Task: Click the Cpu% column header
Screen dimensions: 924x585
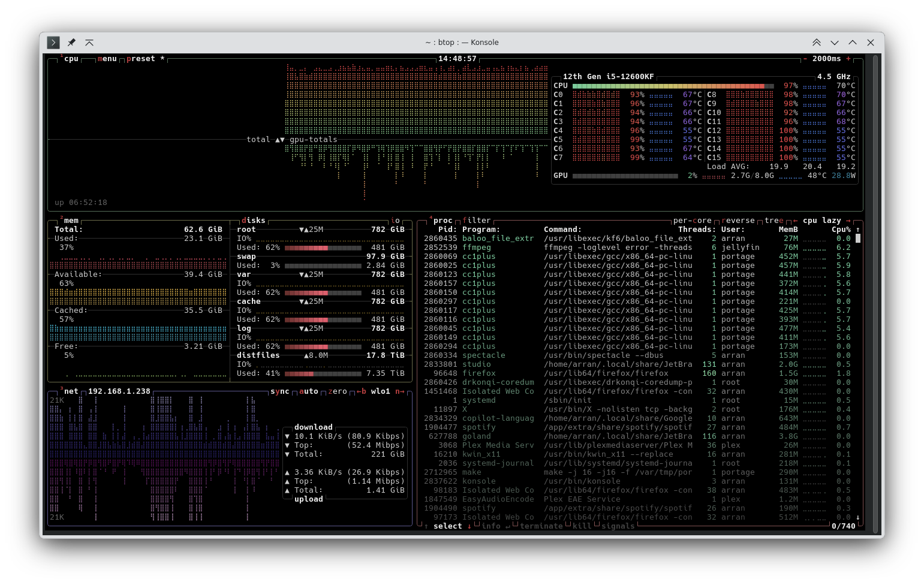Action: 841,230
